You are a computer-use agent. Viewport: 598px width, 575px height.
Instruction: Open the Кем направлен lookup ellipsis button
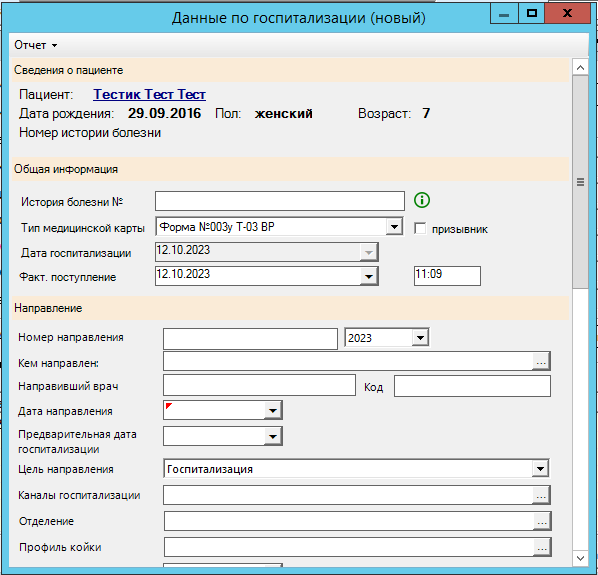(x=541, y=361)
